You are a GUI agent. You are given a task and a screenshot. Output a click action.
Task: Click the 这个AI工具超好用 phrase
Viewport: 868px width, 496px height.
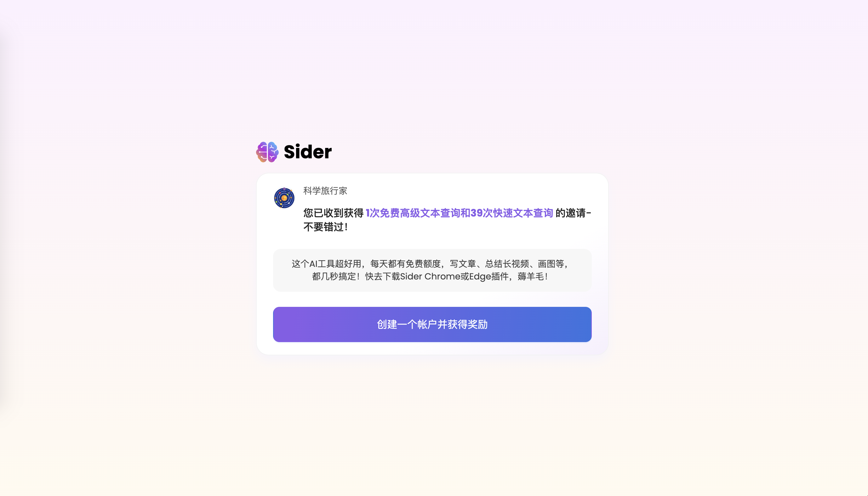(327, 264)
